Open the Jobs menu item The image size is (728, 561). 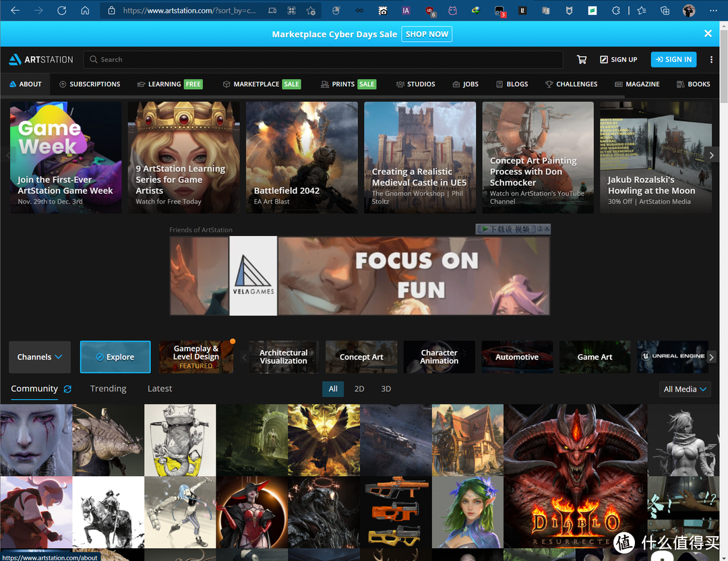[465, 84]
